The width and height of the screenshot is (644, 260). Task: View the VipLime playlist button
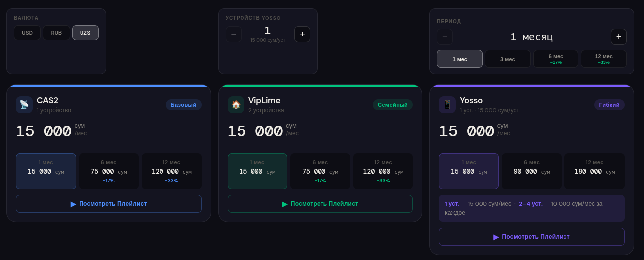(320, 204)
